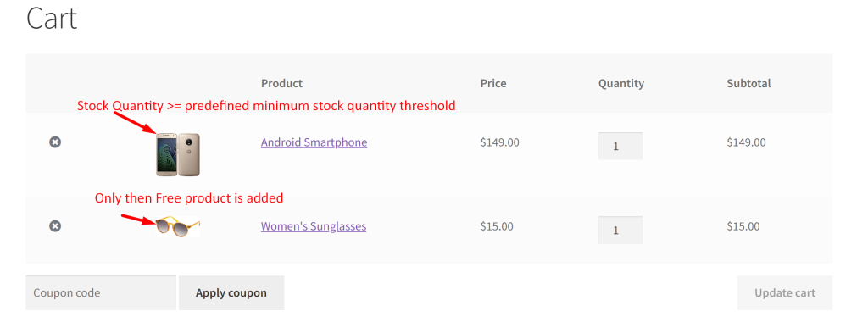The height and width of the screenshot is (328, 868).
Task: Open the Android Smartphone product link
Action: (x=314, y=142)
